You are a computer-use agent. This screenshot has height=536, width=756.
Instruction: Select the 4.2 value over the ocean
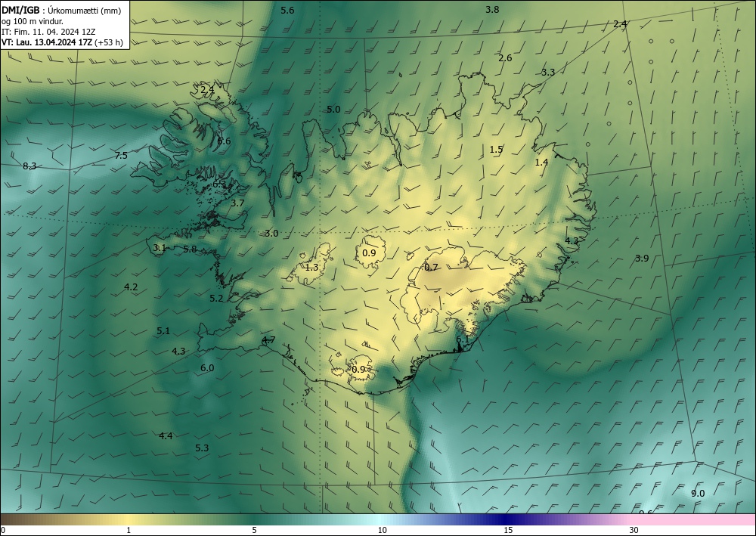pos(131,287)
